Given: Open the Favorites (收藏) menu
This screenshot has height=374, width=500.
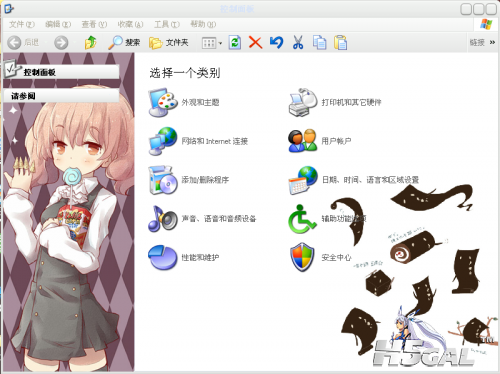Looking at the screenshot, I should (x=131, y=24).
